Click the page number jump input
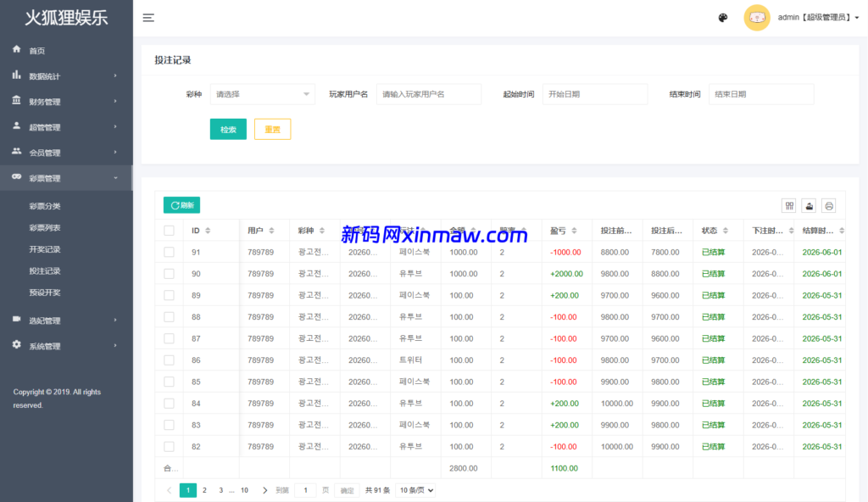Image resolution: width=868 pixels, height=502 pixels. click(x=305, y=490)
